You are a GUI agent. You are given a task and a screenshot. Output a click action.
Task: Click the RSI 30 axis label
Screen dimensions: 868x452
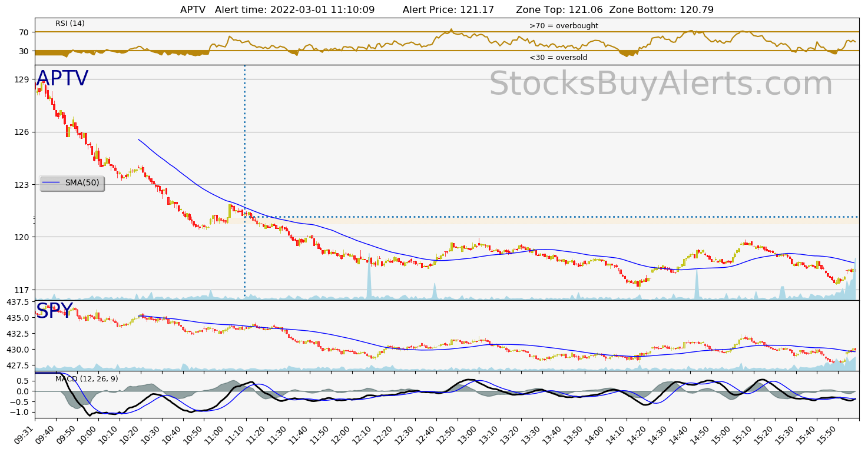[x=24, y=51]
